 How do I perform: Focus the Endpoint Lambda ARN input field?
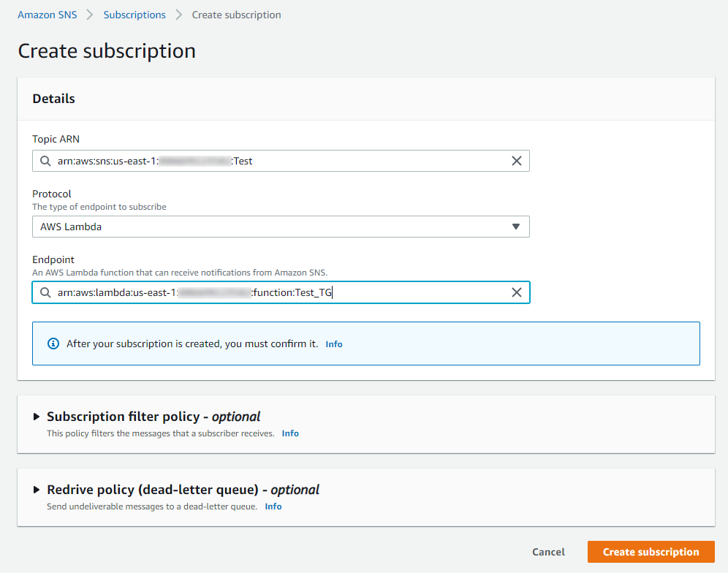[281, 292]
